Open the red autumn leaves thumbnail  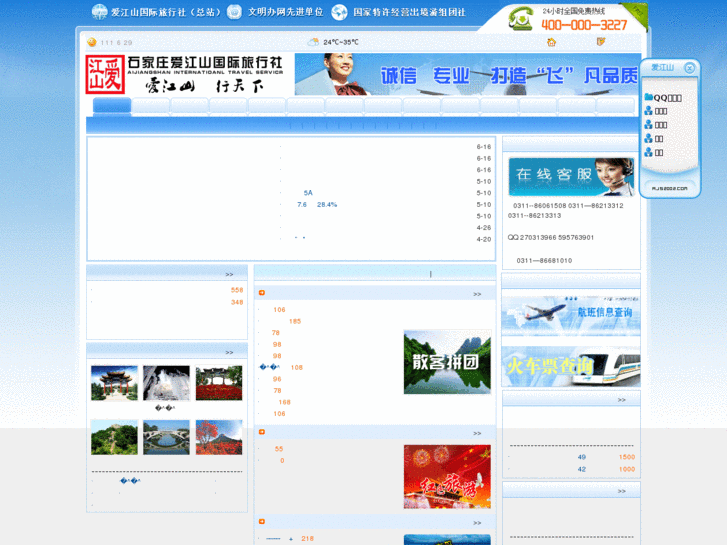tap(219, 437)
